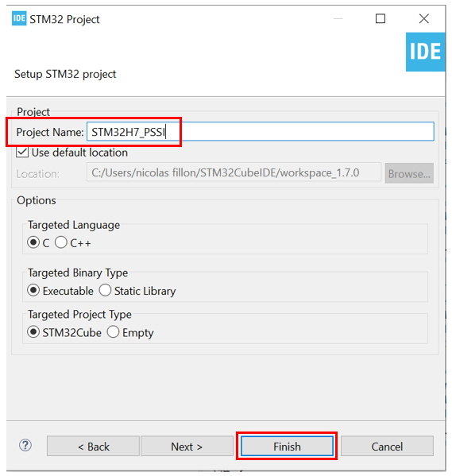Click the IDE icon in title bar

[19, 18]
